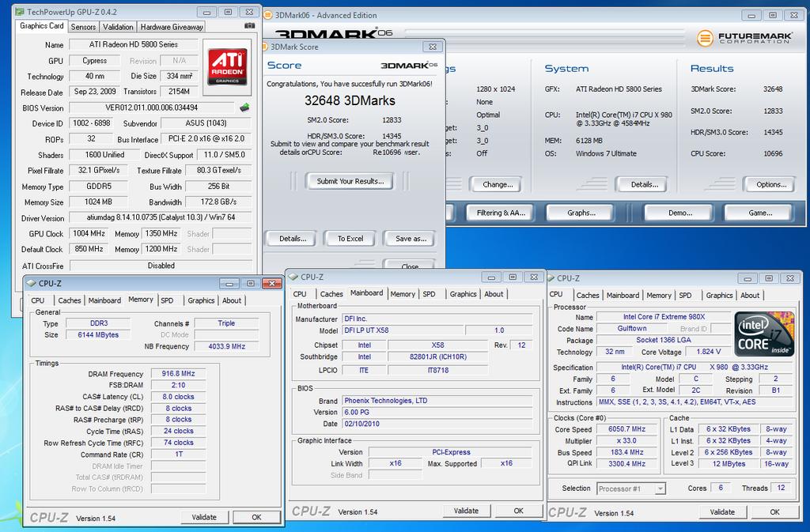This screenshot has width=810, height=532.
Task: Click Save as button in score dialog
Action: tap(411, 239)
